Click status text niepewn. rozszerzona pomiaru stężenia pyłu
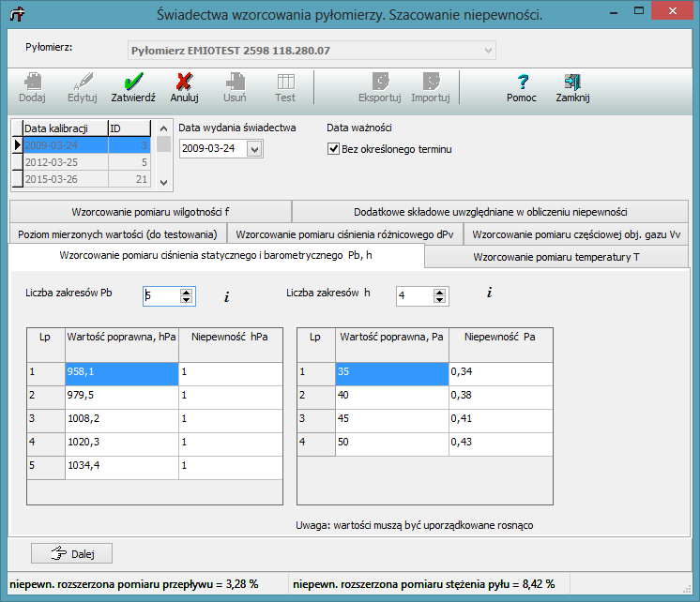This screenshot has height=602, width=700. [424, 584]
